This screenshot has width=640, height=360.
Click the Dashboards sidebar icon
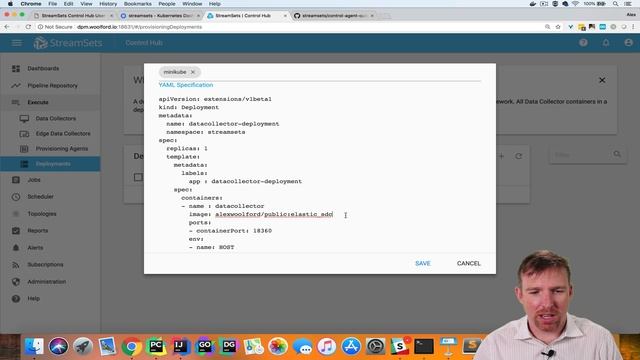[16, 68]
